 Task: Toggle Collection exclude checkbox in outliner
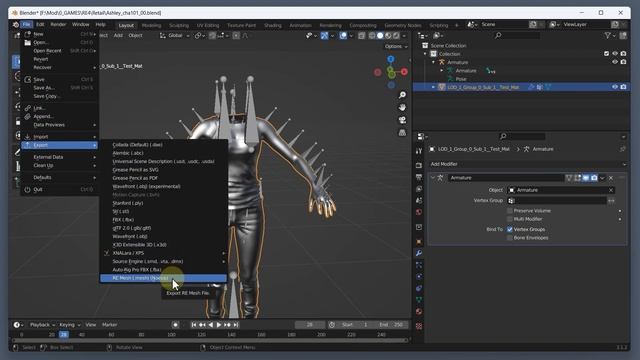tap(606, 53)
